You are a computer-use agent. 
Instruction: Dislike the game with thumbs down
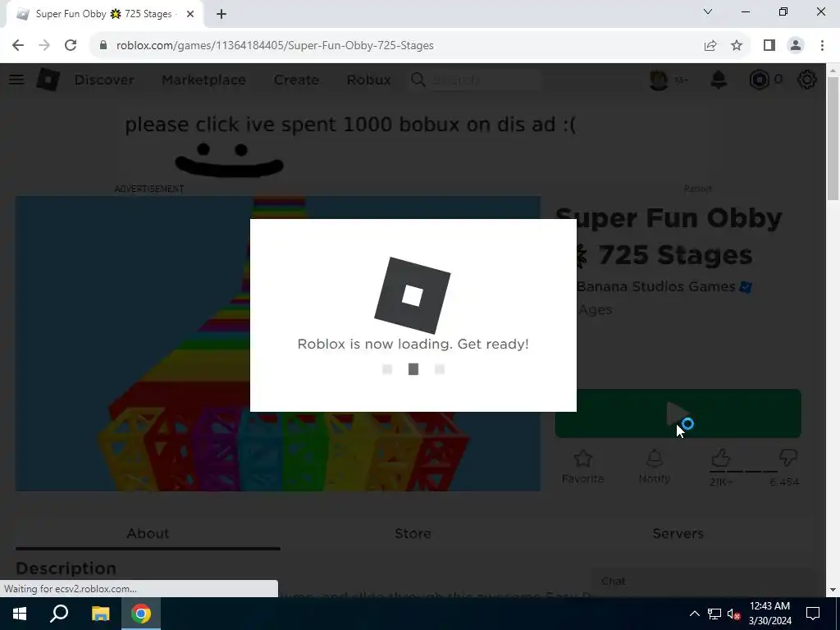click(x=788, y=459)
